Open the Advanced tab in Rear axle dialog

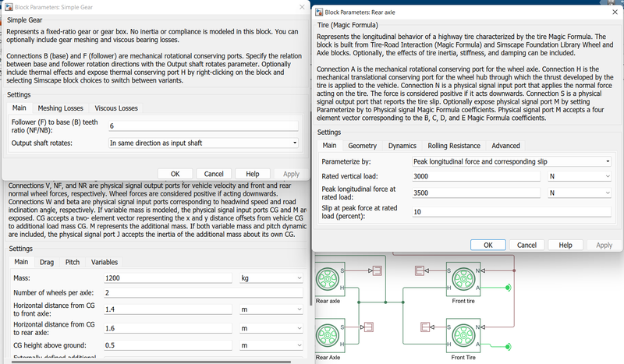pos(505,146)
